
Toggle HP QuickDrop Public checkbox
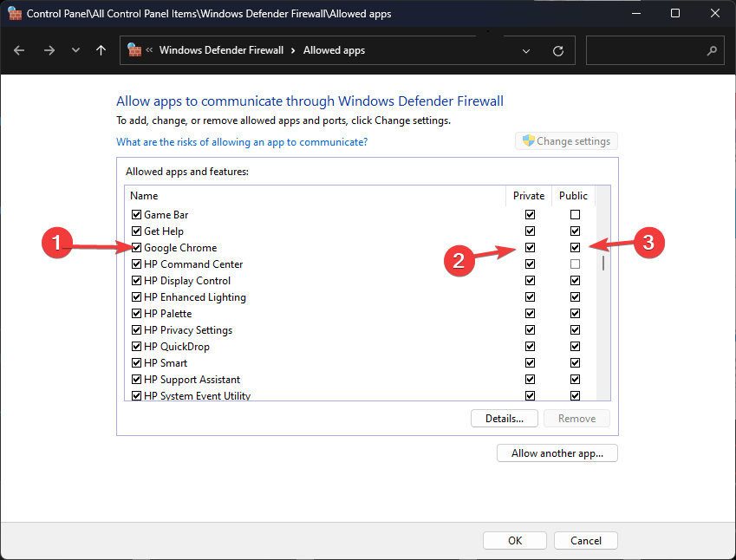pyautogui.click(x=575, y=347)
